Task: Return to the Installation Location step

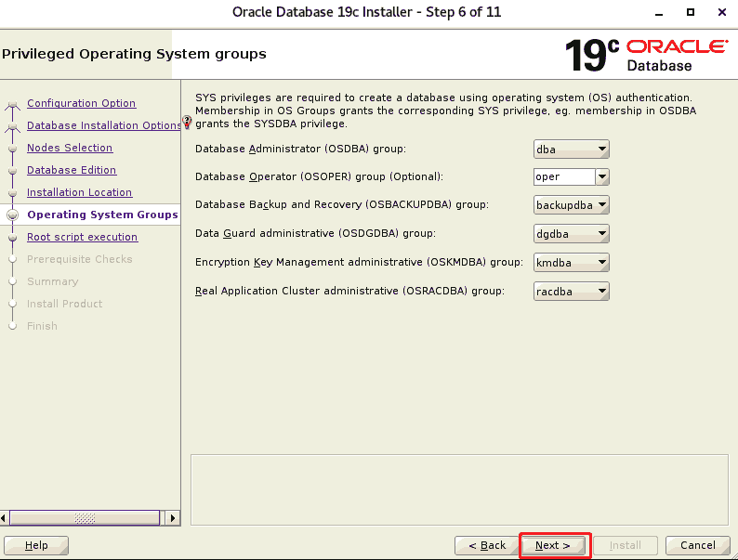Action: 80,192
